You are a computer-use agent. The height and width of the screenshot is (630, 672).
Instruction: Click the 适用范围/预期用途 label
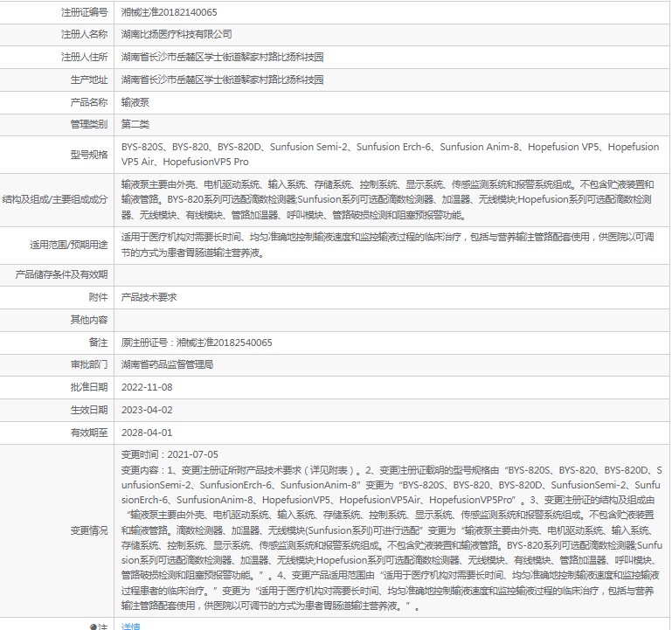68,246
